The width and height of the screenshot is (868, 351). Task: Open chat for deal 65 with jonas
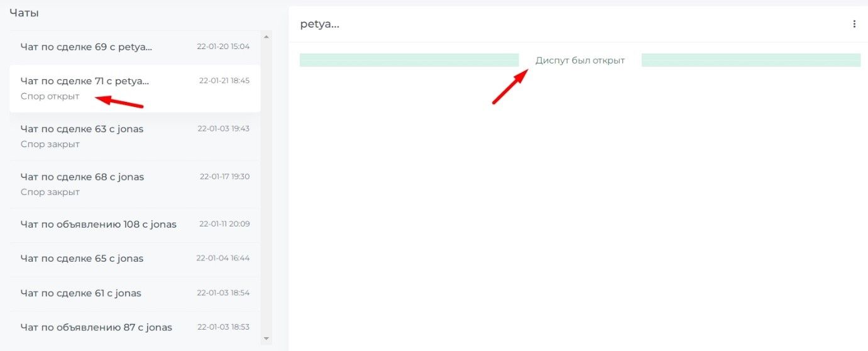(x=135, y=259)
